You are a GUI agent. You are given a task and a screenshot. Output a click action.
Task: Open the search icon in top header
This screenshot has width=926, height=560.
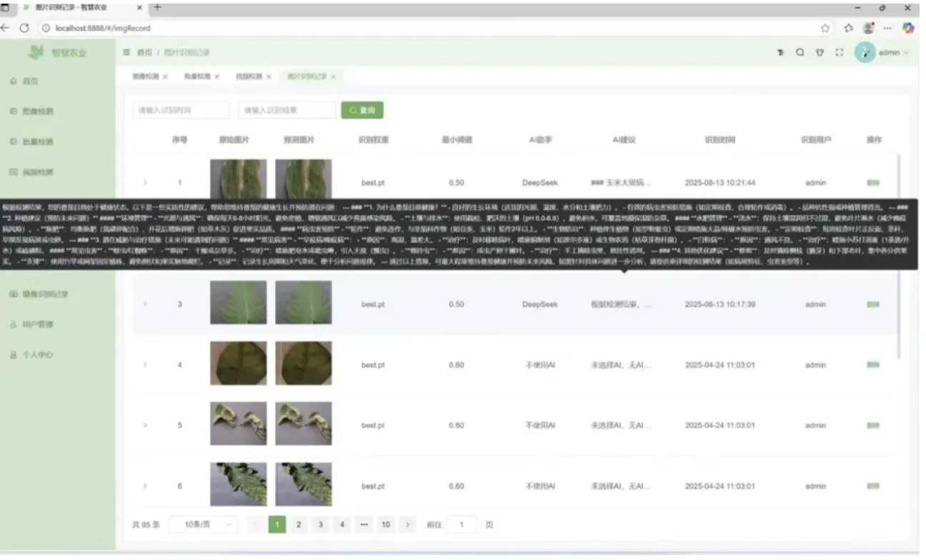coord(800,53)
